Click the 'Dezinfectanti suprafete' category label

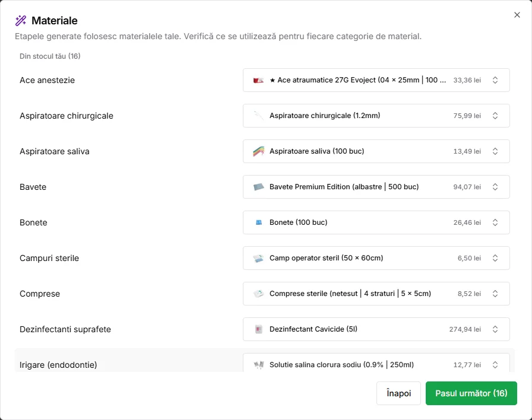pyautogui.click(x=65, y=329)
